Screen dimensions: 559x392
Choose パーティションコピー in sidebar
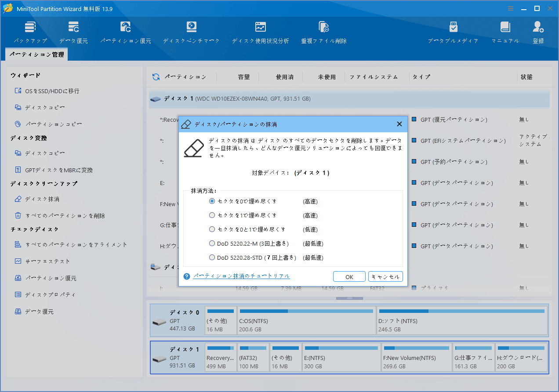48,124
